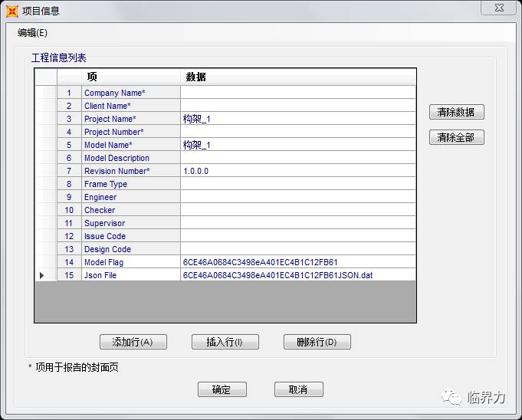
Task: Select the Checker data cell
Action: pyautogui.click(x=298, y=210)
